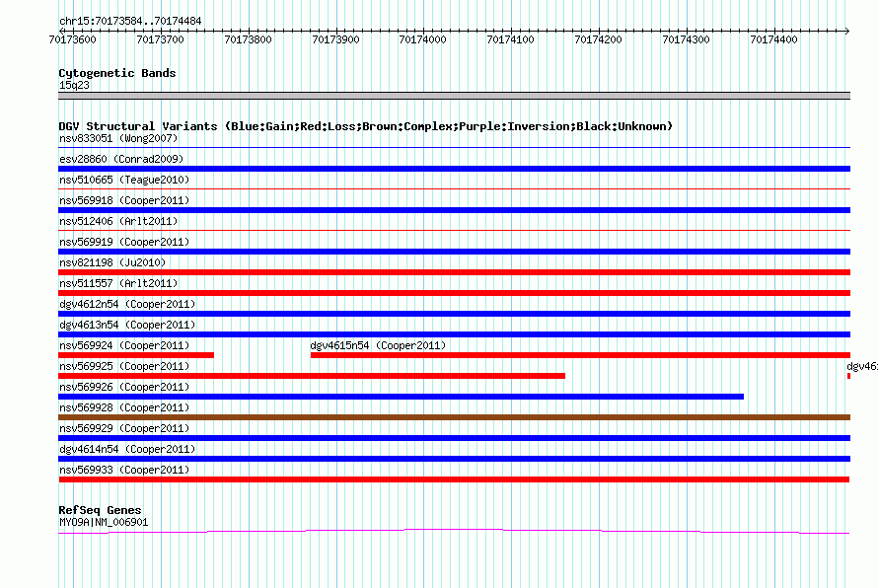Image resolution: width=878 pixels, height=588 pixels.
Task: Click the thick blue bar under esv28860
Action: [454, 169]
